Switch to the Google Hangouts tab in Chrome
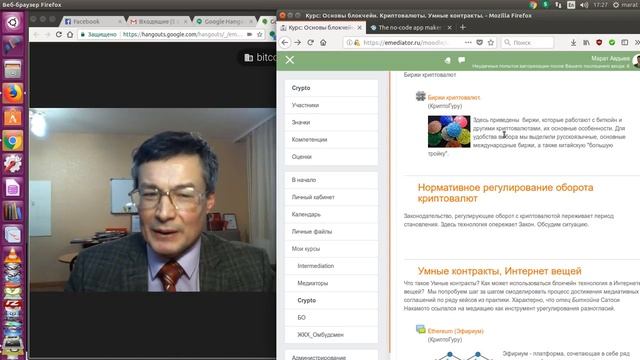This screenshot has height=360, width=640. tap(223, 21)
